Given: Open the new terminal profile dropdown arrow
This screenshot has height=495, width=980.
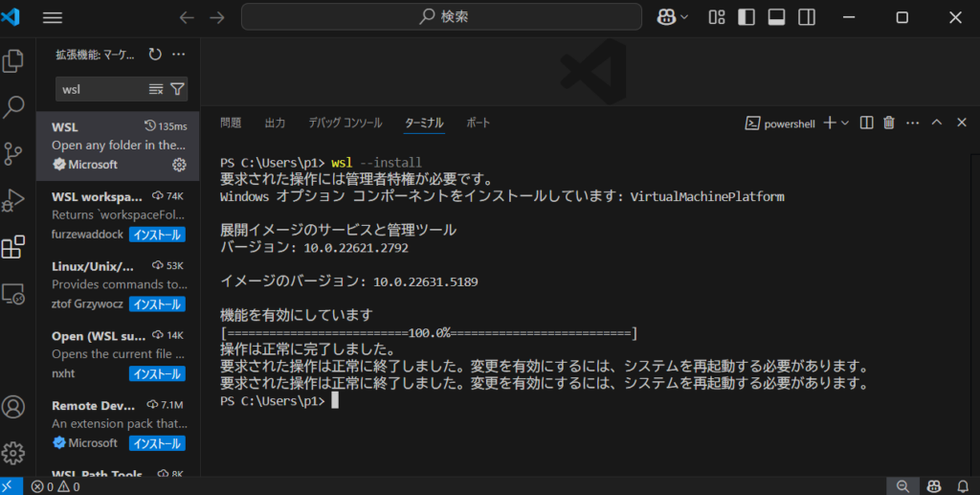Looking at the screenshot, I should click(x=845, y=123).
